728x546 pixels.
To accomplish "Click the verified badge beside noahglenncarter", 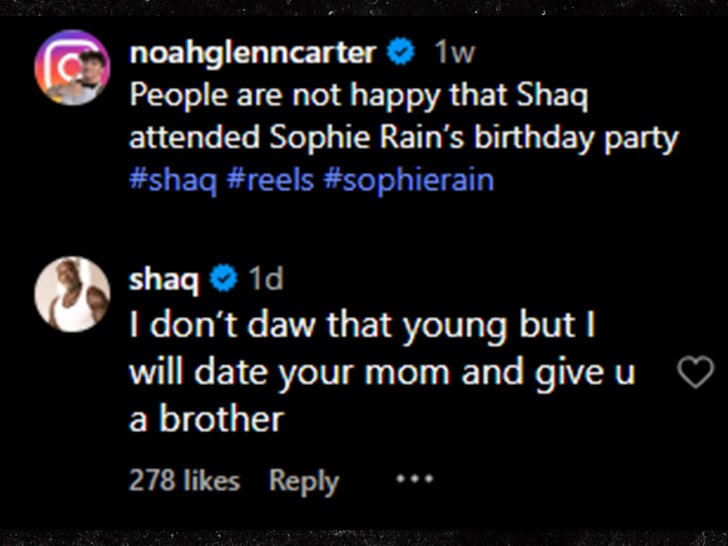I will pyautogui.click(x=403, y=54).
